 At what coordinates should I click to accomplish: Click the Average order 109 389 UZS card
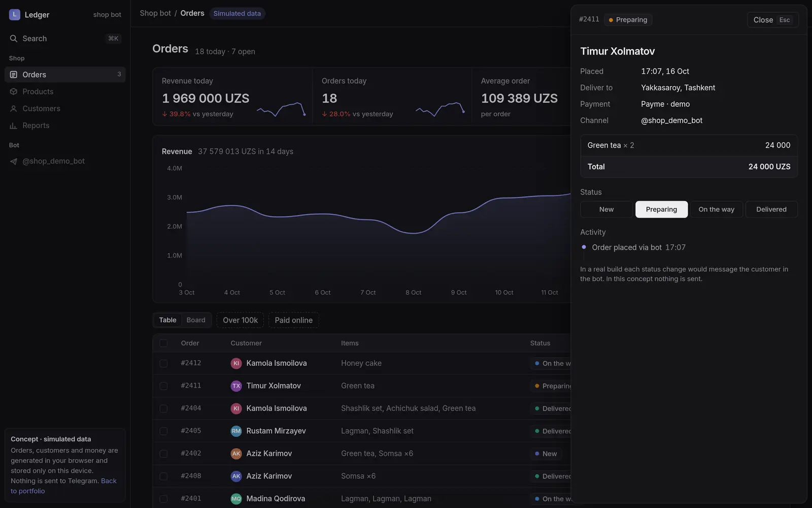tap(521, 97)
